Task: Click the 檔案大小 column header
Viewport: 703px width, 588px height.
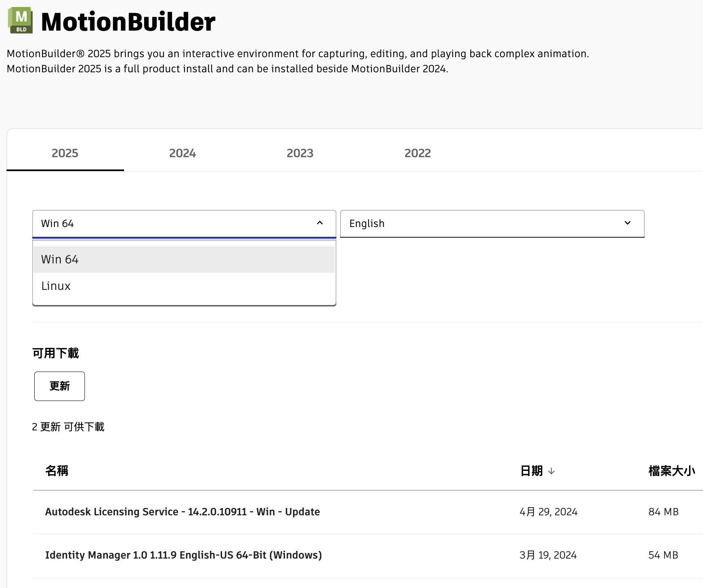Action: pos(671,471)
